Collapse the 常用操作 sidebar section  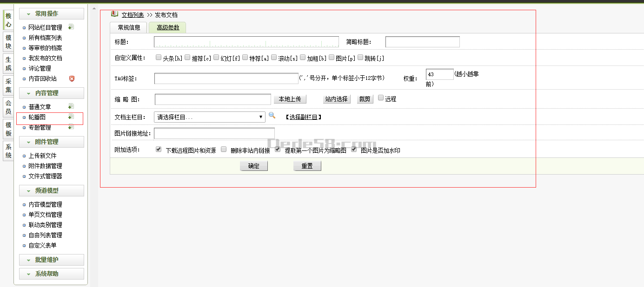click(52, 14)
